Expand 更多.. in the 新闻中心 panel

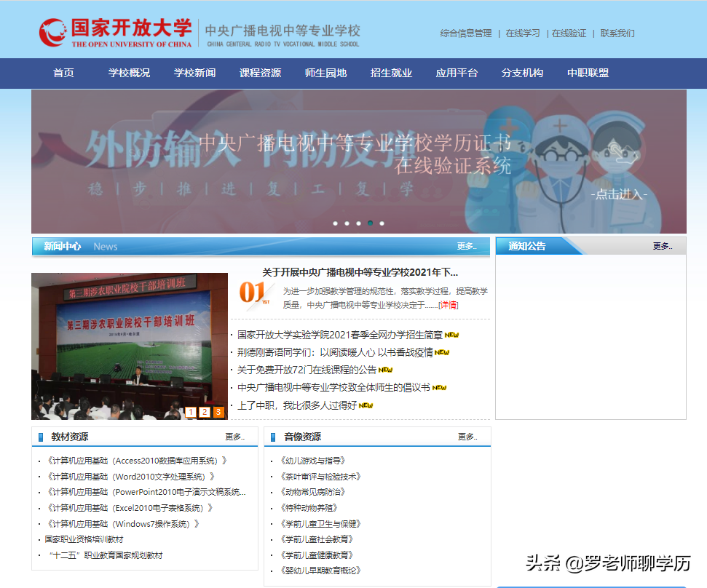click(x=467, y=247)
